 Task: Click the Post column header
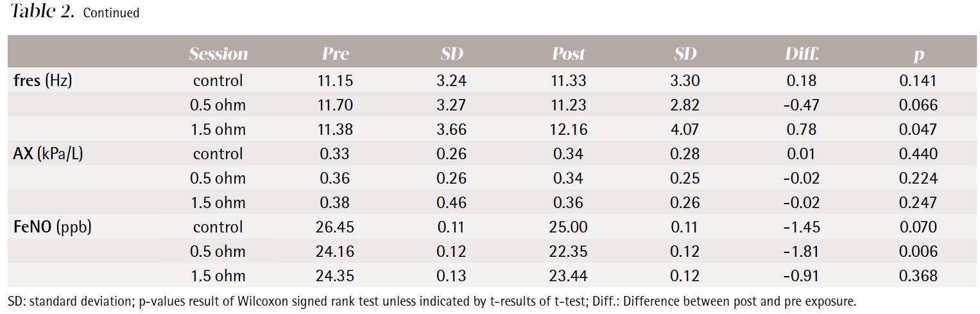pos(569,54)
